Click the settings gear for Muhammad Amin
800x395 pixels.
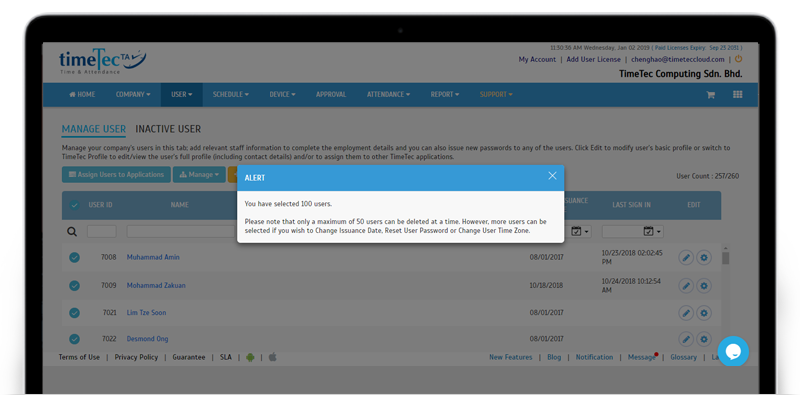[x=704, y=258]
